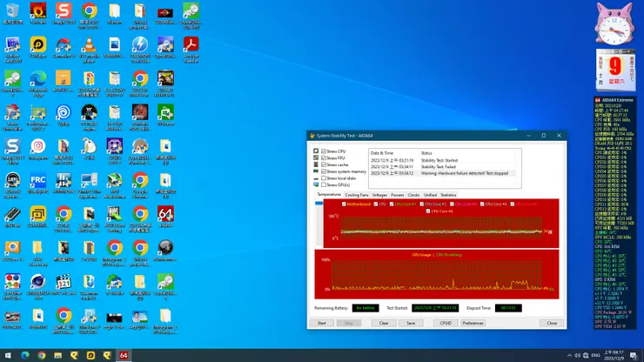This screenshot has height=362, width=644.
Task: Click the Start button in stability test
Action: (x=321, y=323)
